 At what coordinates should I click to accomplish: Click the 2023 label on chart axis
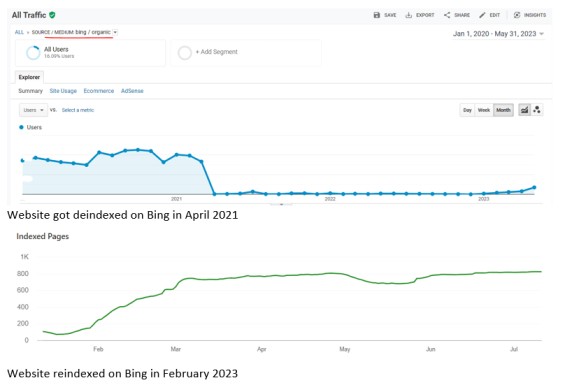point(484,199)
